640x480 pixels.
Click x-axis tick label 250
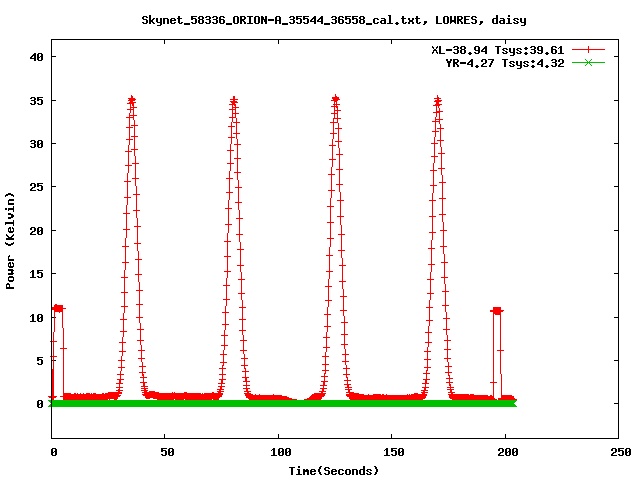(x=621, y=452)
